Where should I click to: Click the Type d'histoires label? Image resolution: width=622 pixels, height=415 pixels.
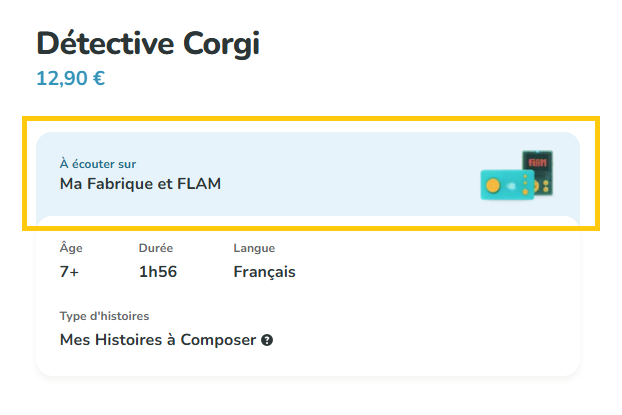104,316
